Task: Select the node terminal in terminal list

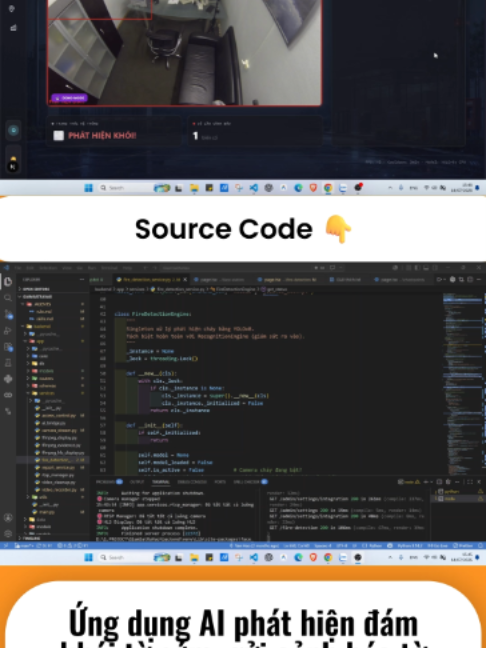Action: click(458, 499)
